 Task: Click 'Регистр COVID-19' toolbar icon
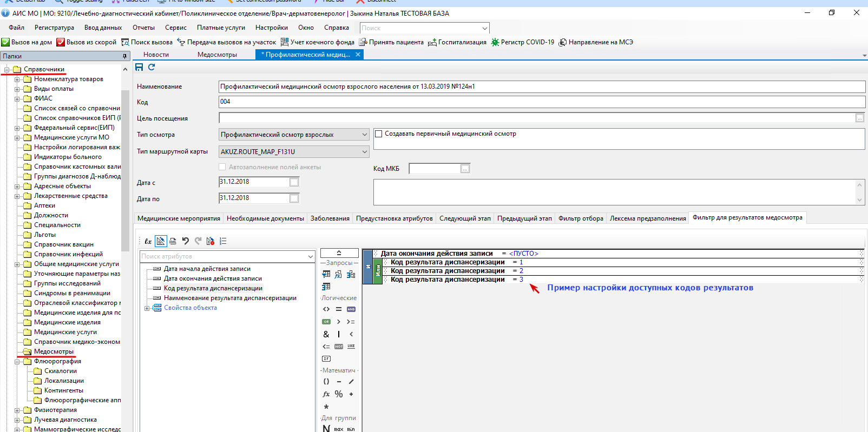(x=495, y=42)
